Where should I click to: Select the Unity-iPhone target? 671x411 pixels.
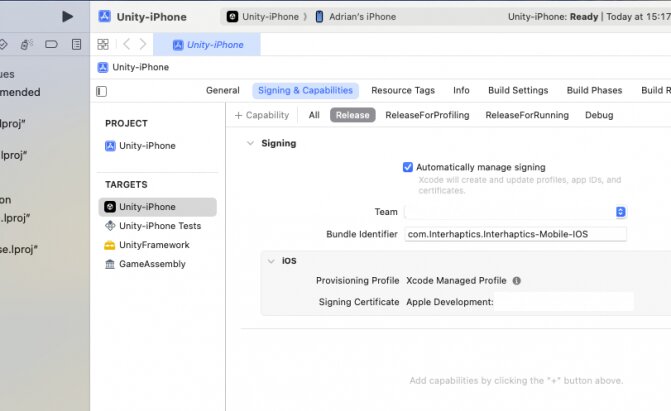(157, 207)
